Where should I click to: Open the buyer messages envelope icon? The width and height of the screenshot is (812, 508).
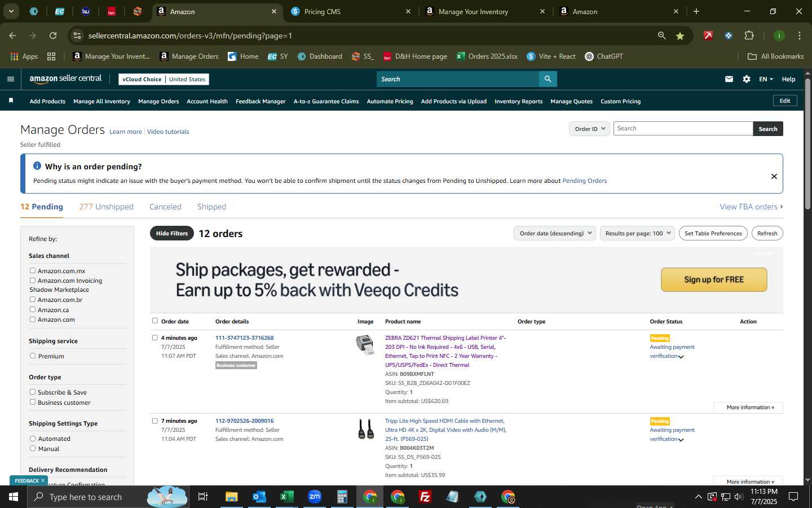pyautogui.click(x=729, y=79)
